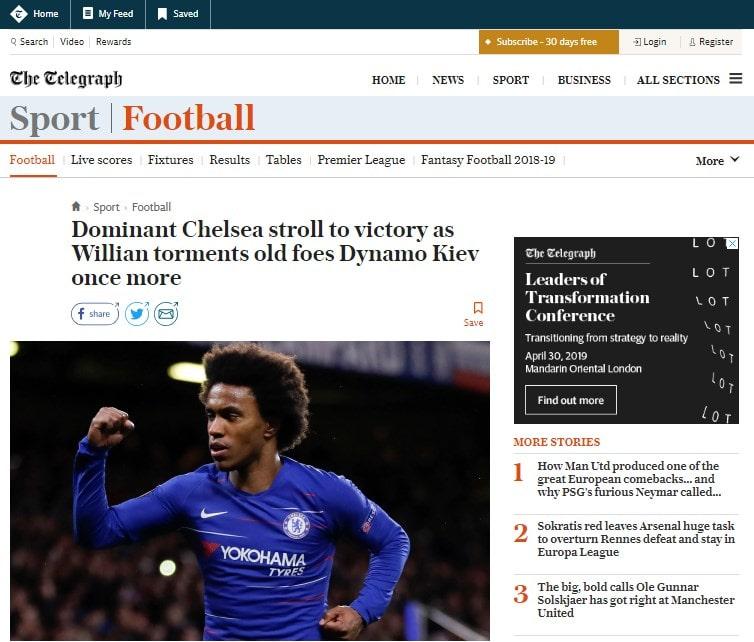The image size is (754, 642).
Task: Open My Feed from the top bar
Action: click(x=108, y=13)
